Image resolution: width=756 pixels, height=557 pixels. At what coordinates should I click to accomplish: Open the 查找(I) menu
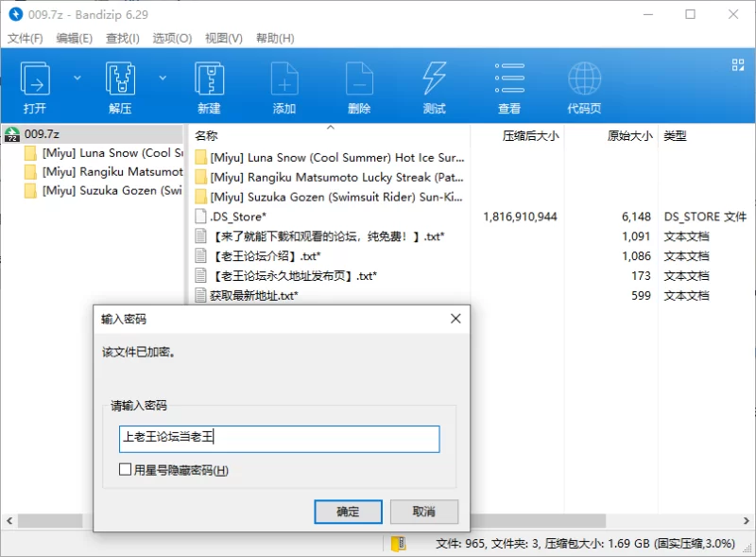[123, 38]
